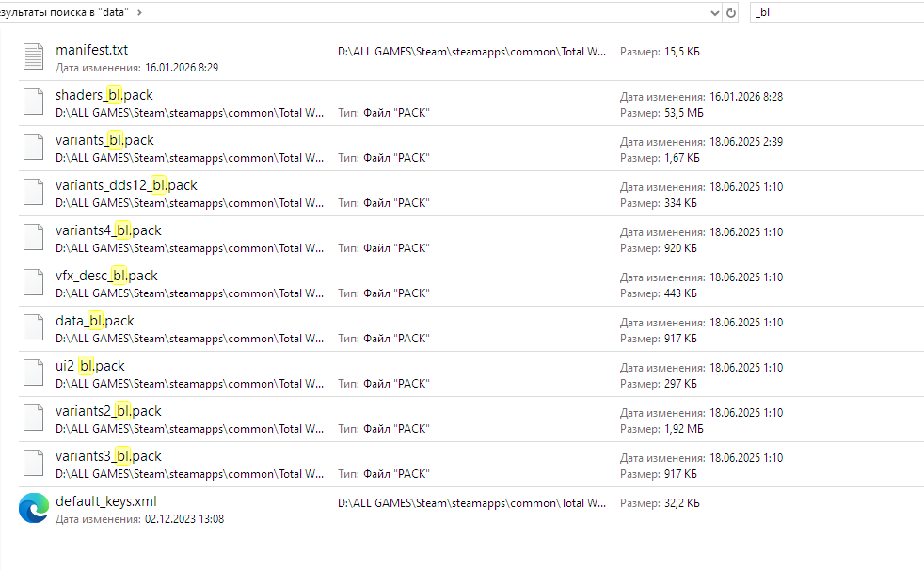The image size is (924, 570).
Task: Click default_keys.xml modified date 02.12.2023 13:08
Action: (x=184, y=519)
